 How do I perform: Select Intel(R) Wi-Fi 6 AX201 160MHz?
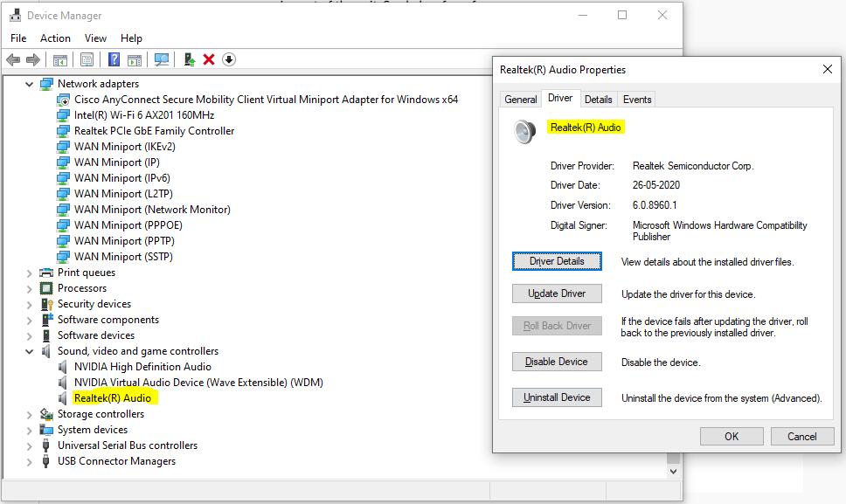[x=144, y=115]
